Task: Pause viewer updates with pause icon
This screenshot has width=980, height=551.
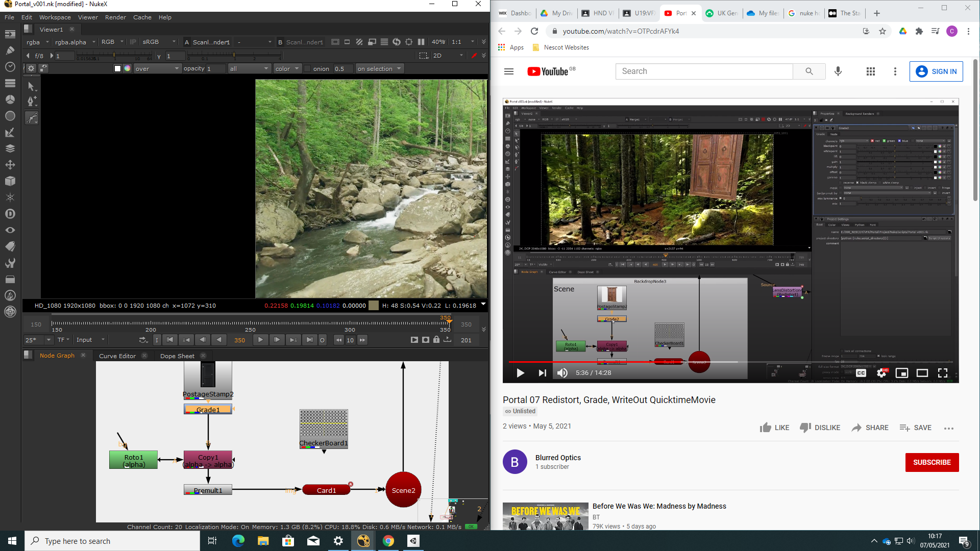Action: (421, 42)
